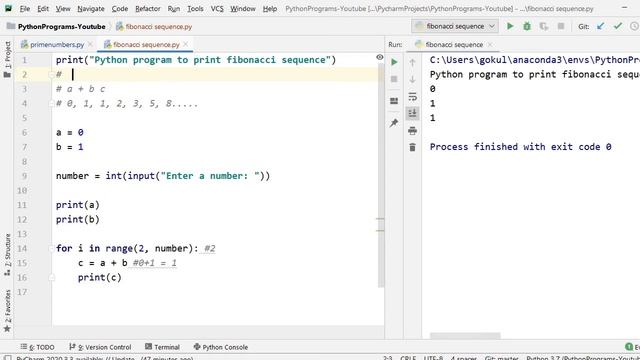
Task: Click the PyCharm update notification in status bar
Action: pos(105,358)
